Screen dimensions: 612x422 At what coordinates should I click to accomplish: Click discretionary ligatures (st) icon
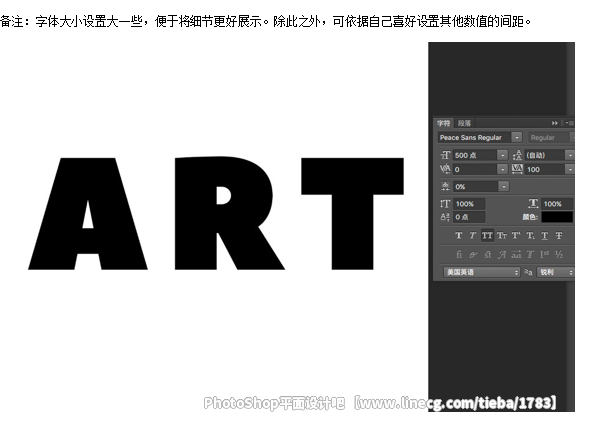coord(487,255)
